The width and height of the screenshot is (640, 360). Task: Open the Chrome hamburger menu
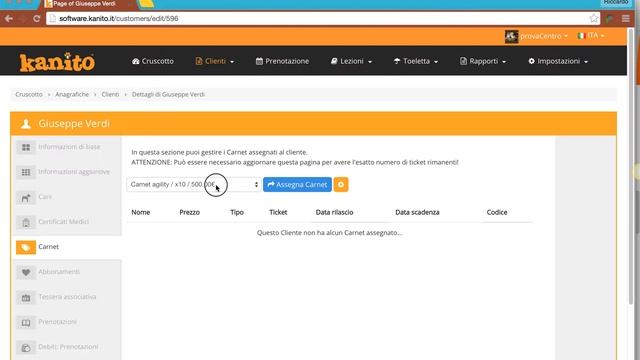(x=626, y=18)
